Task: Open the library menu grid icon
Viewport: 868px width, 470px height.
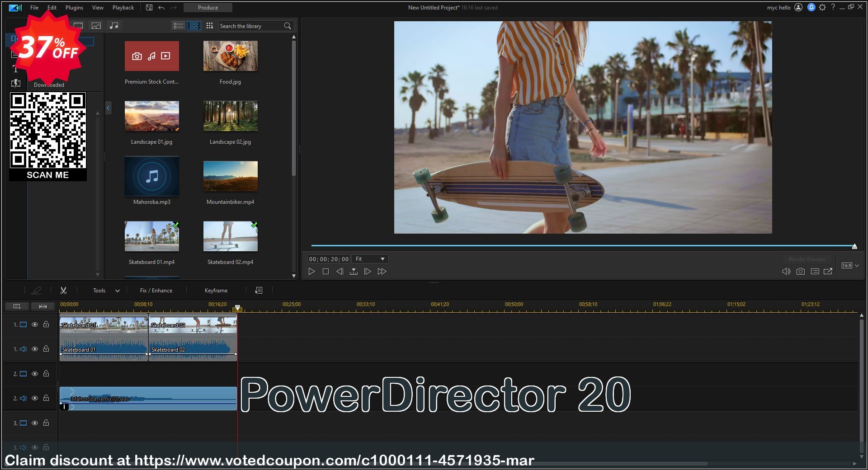Action: 209,26
